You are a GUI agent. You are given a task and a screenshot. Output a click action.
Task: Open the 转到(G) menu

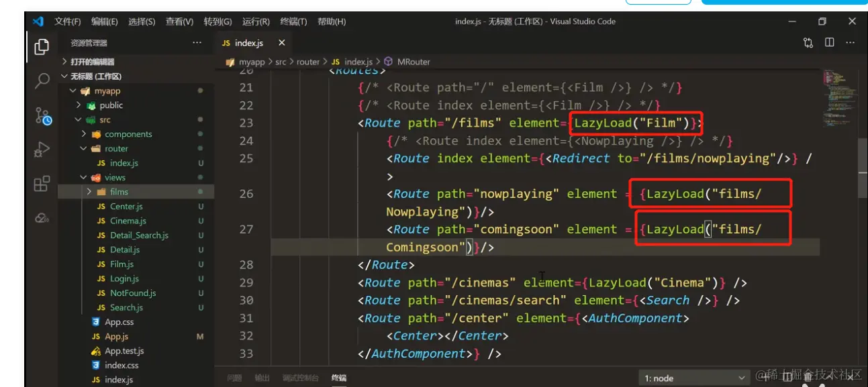pos(218,21)
